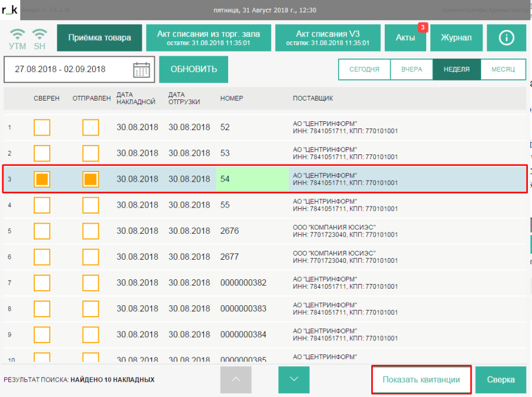Viewport: 532px width, 397px height.
Task: Check Сверен checkbox for invoice 52
Action: tap(42, 127)
